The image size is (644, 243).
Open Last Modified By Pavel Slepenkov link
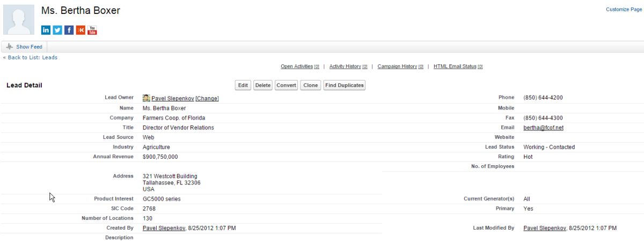(544, 228)
